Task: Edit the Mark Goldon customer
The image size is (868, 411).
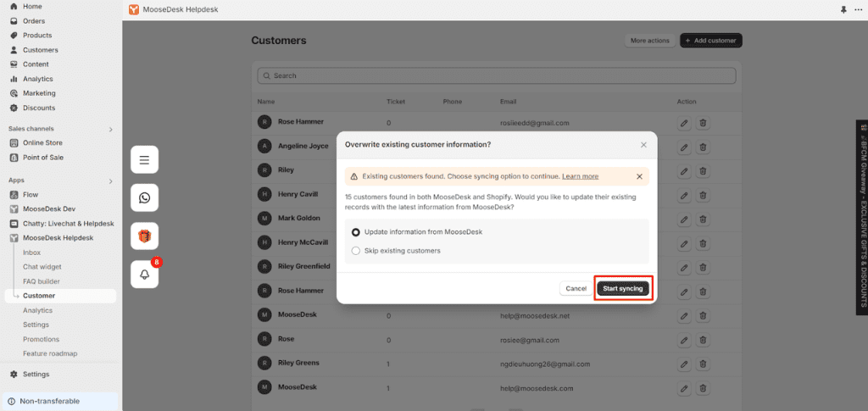Action: click(684, 219)
